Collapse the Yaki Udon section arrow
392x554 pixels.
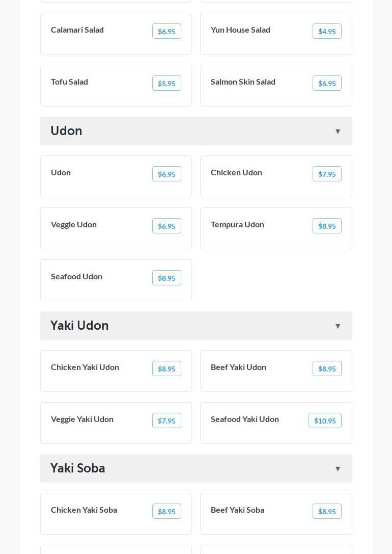(x=338, y=326)
